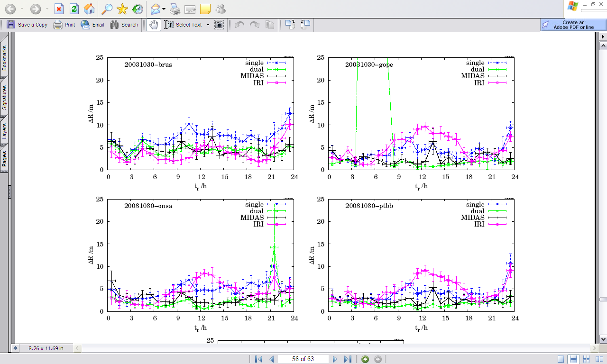Click the browser Print printer icon
The width and height of the screenshot is (607, 364).
point(175,9)
